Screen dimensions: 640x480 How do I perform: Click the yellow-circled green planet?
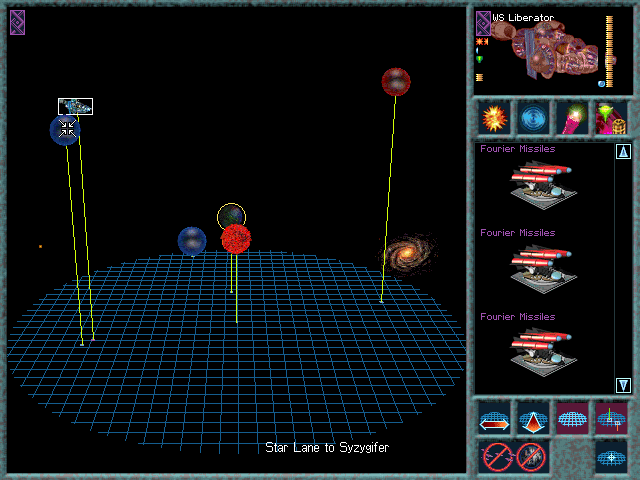pos(231,214)
